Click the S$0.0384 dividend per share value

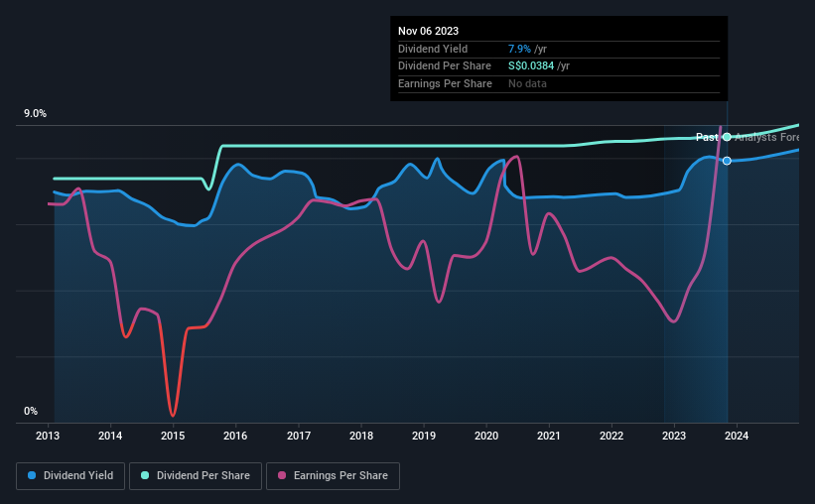click(531, 66)
